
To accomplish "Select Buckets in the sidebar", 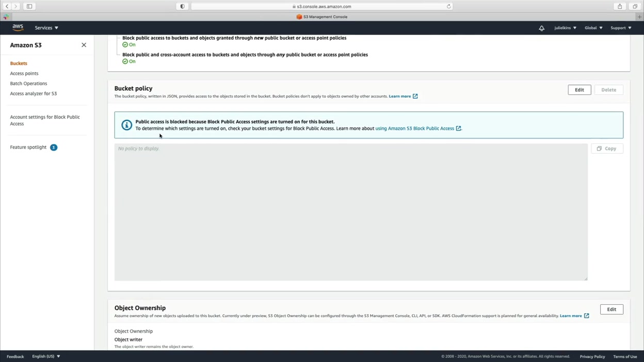I will point(19,63).
